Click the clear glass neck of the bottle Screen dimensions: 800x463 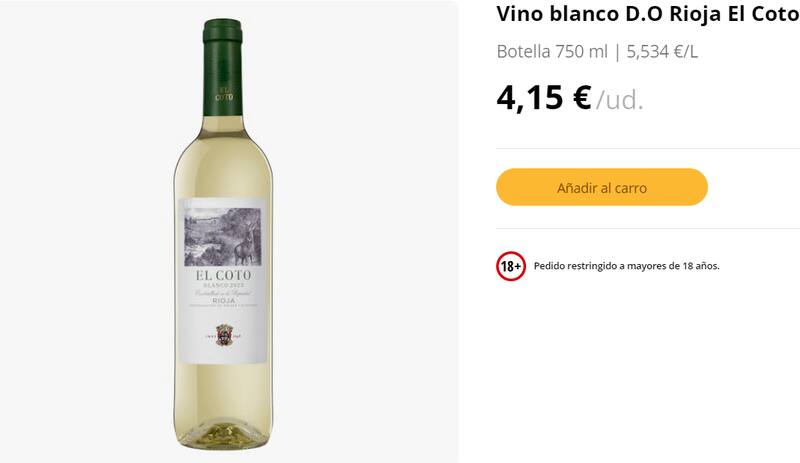click(224, 135)
